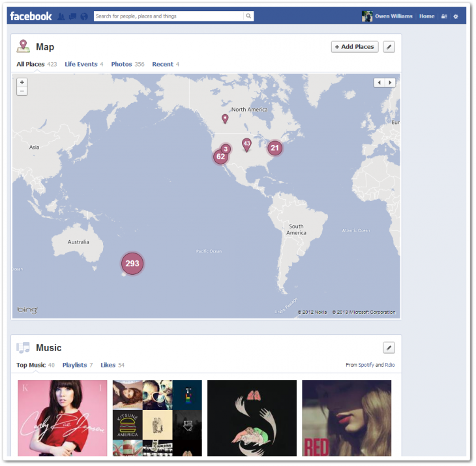Pan map to previous location arrow
The width and height of the screenshot is (476, 466).
(x=379, y=83)
